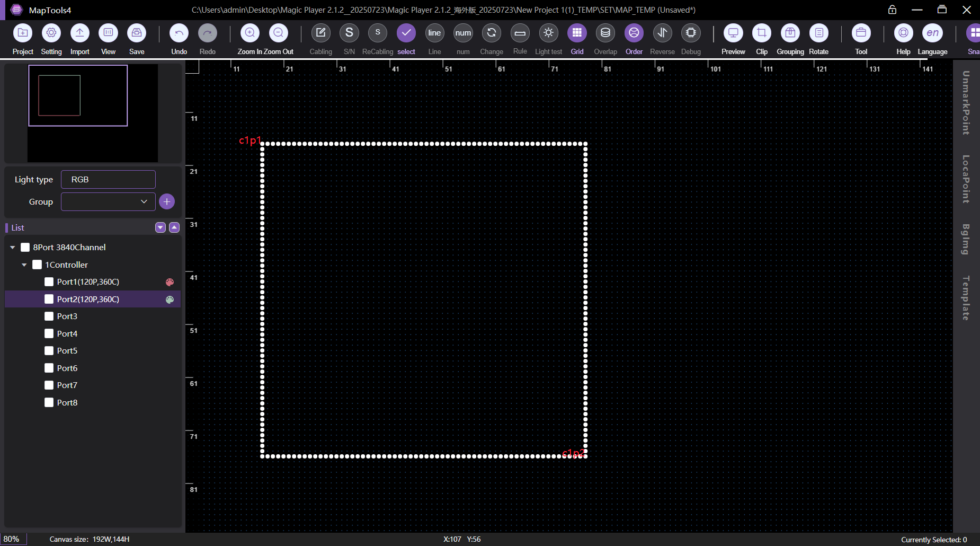Screen dimensions: 980x546
Task: Open the Grouping tool
Action: (790, 33)
